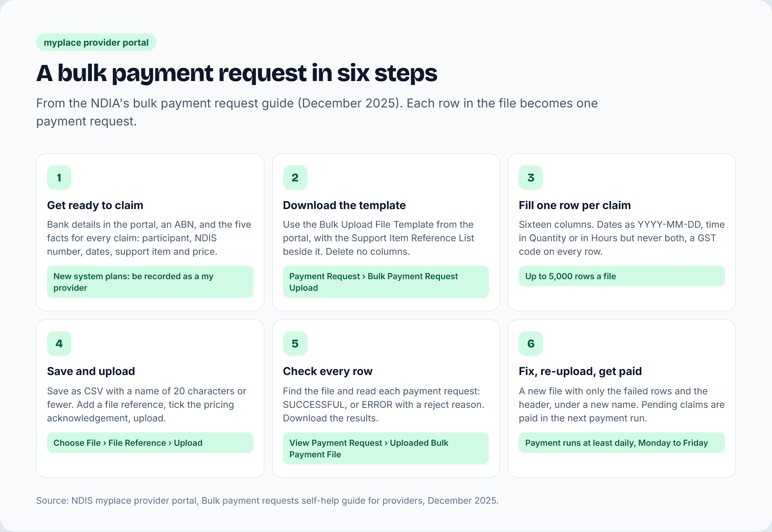The height and width of the screenshot is (532, 772).
Task: Select the step 3 number badge
Action: (531, 178)
